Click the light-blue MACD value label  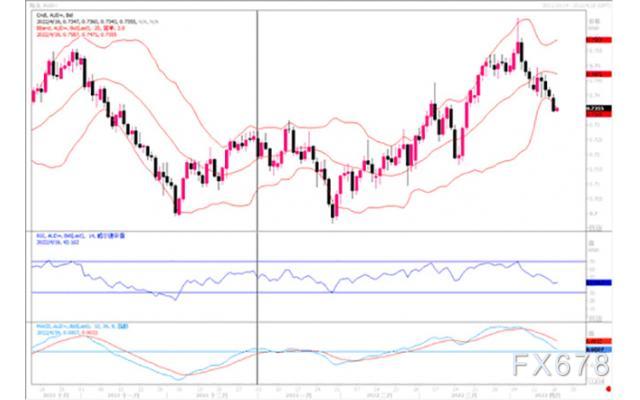[x=598, y=350]
